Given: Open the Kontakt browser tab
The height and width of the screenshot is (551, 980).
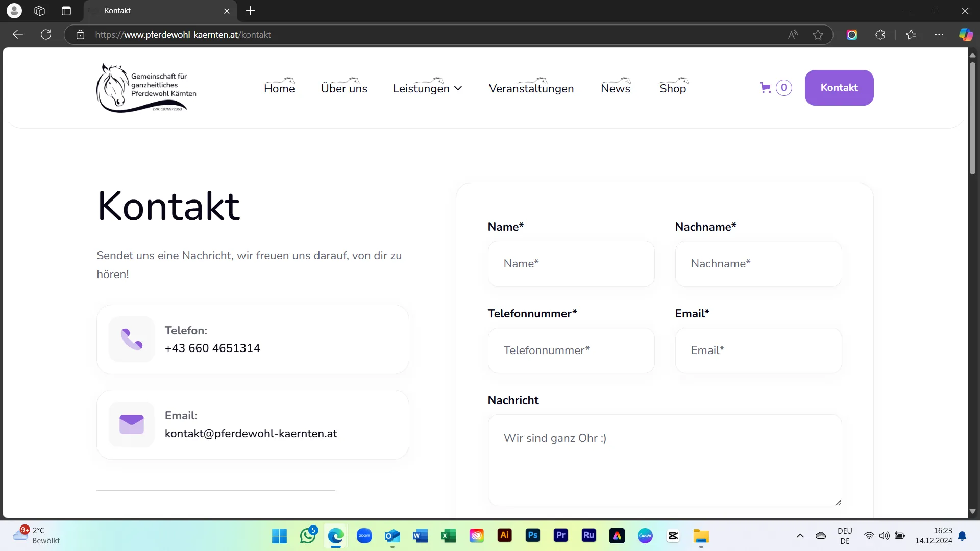Looking at the screenshot, I should [x=159, y=11].
